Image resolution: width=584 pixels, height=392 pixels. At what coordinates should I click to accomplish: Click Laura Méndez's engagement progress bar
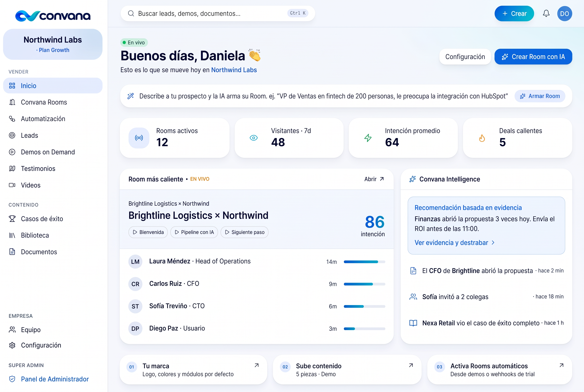(364, 262)
